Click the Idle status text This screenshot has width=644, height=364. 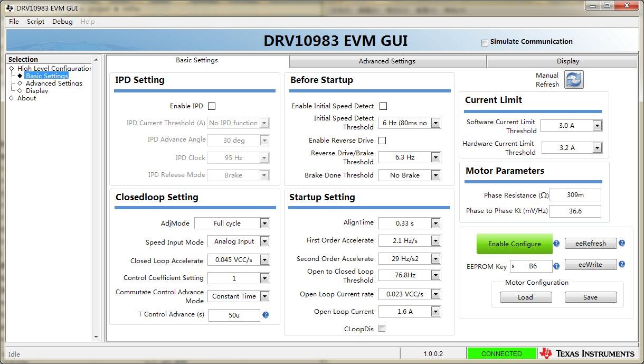click(x=14, y=354)
